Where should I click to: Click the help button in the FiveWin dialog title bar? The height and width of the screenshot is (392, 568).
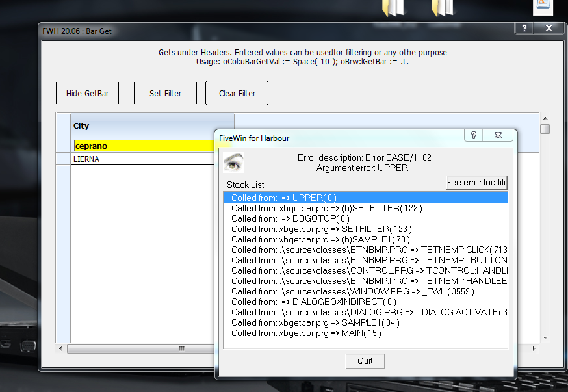474,135
